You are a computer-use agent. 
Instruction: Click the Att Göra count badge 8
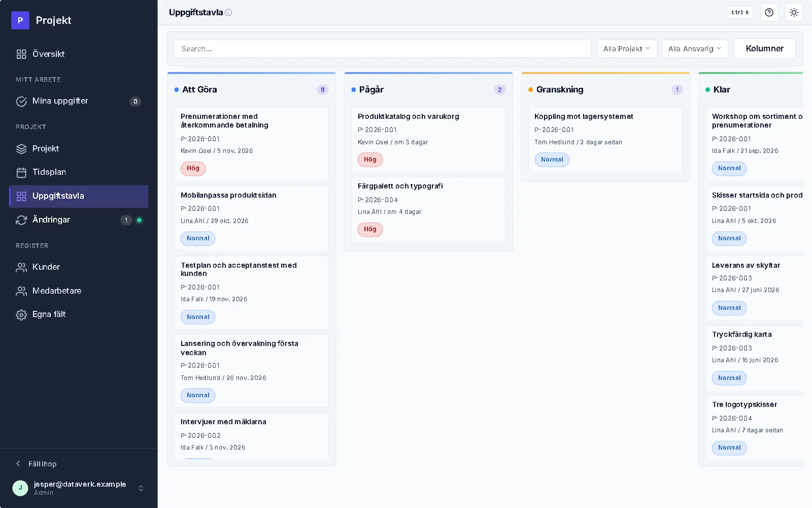tap(323, 90)
